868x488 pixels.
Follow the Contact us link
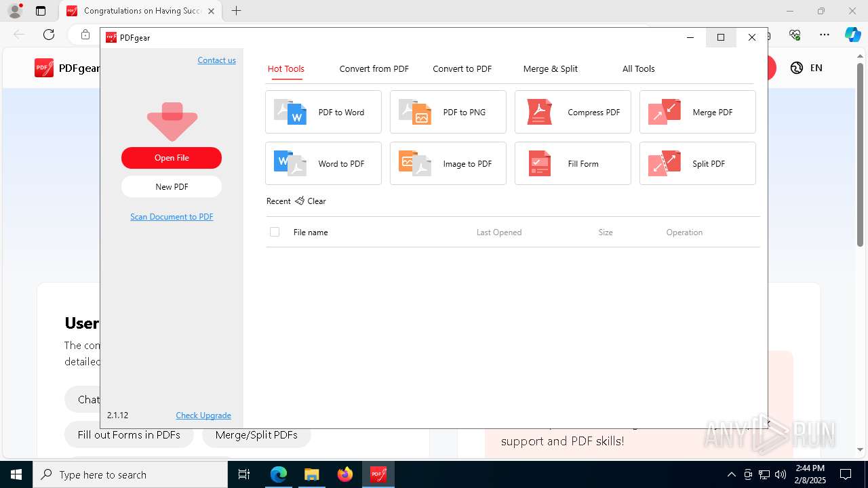pos(217,60)
